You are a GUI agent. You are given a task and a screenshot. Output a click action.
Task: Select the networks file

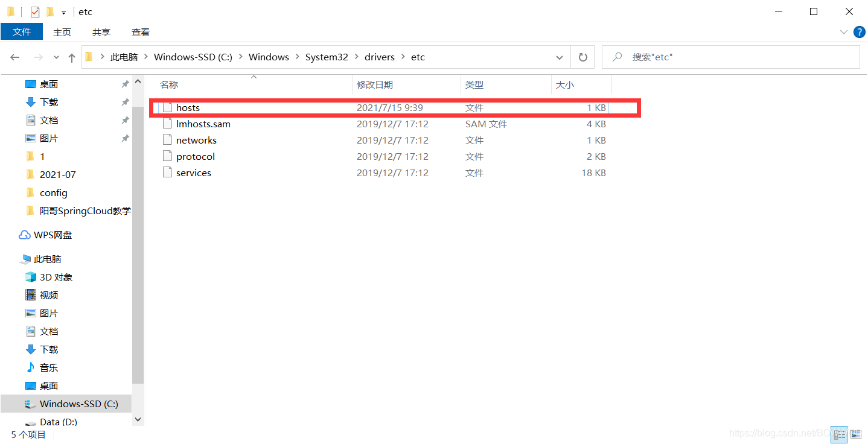click(x=383, y=140)
